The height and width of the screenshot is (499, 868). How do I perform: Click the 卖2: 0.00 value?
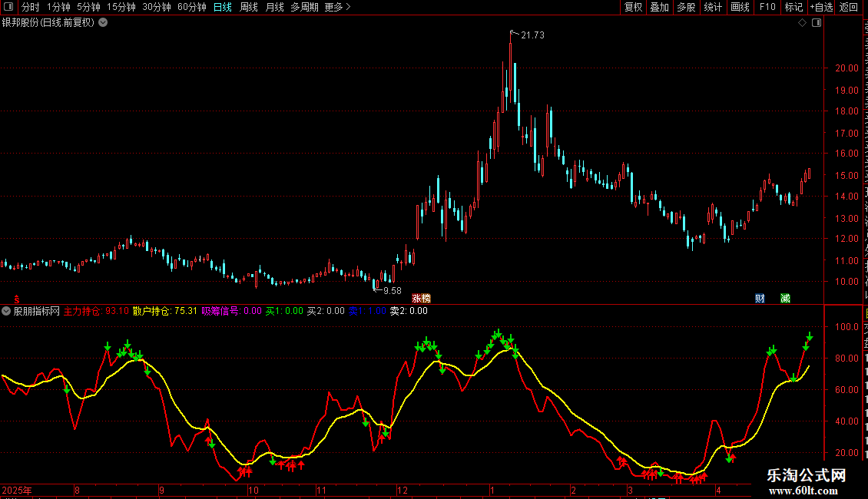click(409, 311)
